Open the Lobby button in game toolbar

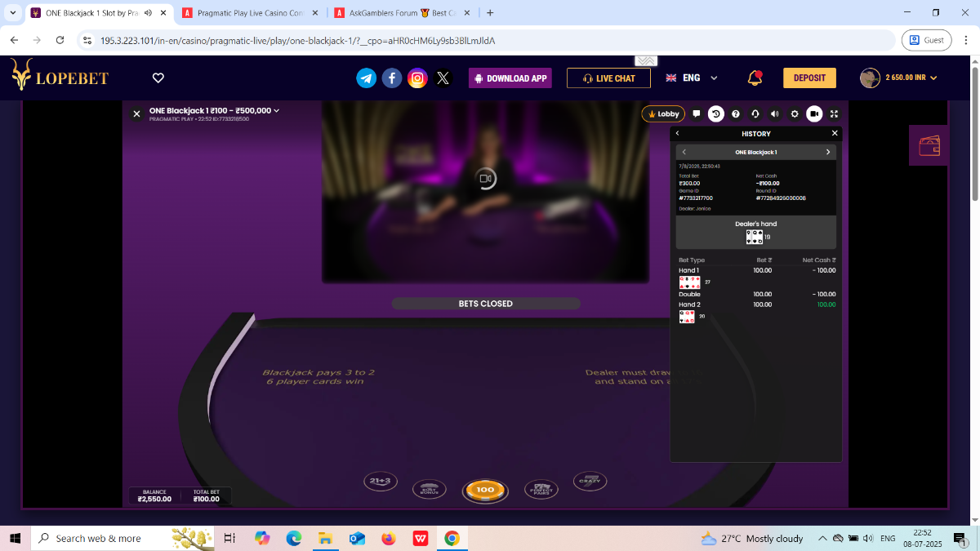(663, 114)
